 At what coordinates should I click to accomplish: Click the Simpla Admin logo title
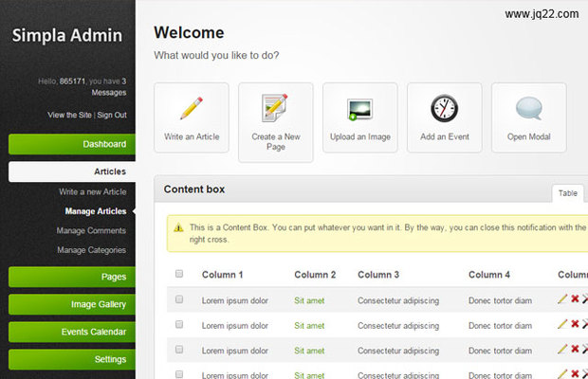[67, 36]
